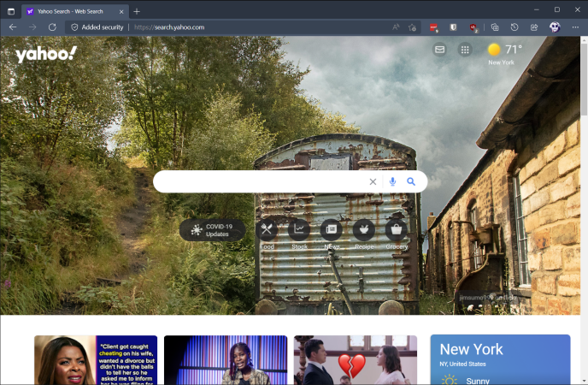This screenshot has height=385, width=588.
Task: Open the "Client got caught cheating" article thumbnail
Action: coord(96,360)
